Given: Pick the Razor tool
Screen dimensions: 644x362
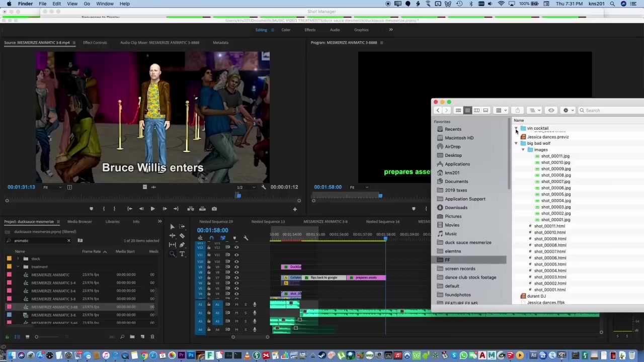Looking at the screenshot, I should click(182, 235).
